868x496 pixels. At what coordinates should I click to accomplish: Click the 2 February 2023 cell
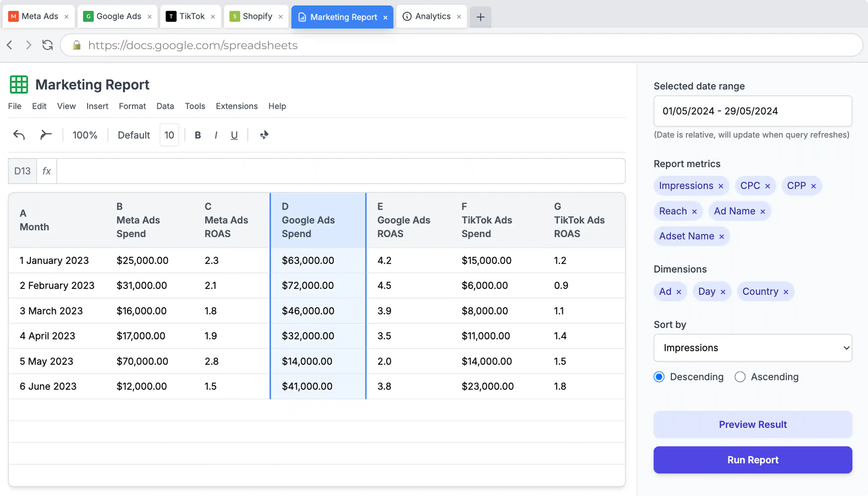coord(57,285)
